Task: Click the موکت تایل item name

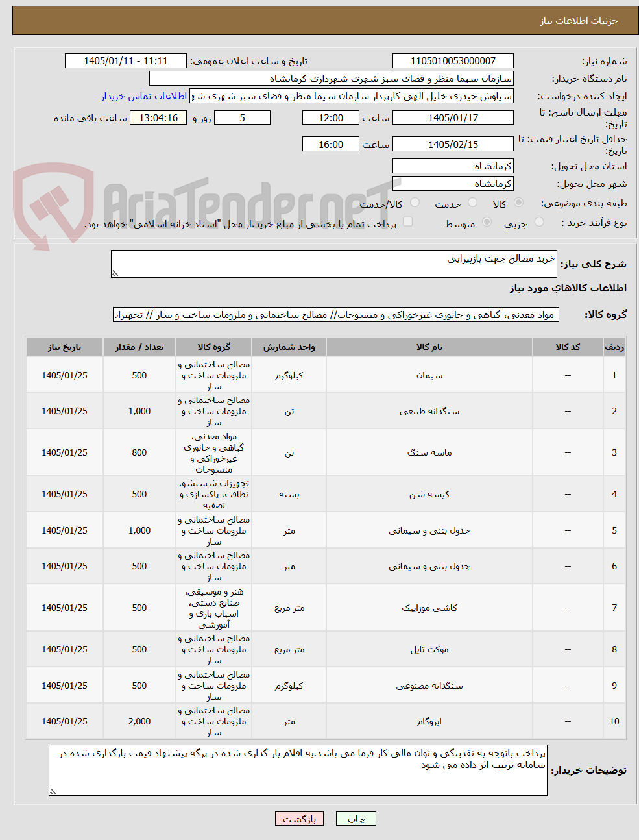Action: 429,649
